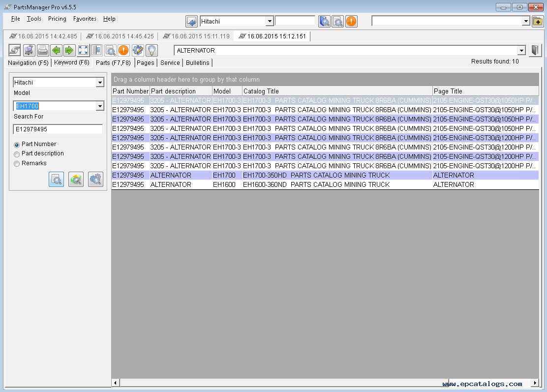Open the Pricing menu
Image resolution: width=547 pixels, height=392 pixels.
point(57,19)
